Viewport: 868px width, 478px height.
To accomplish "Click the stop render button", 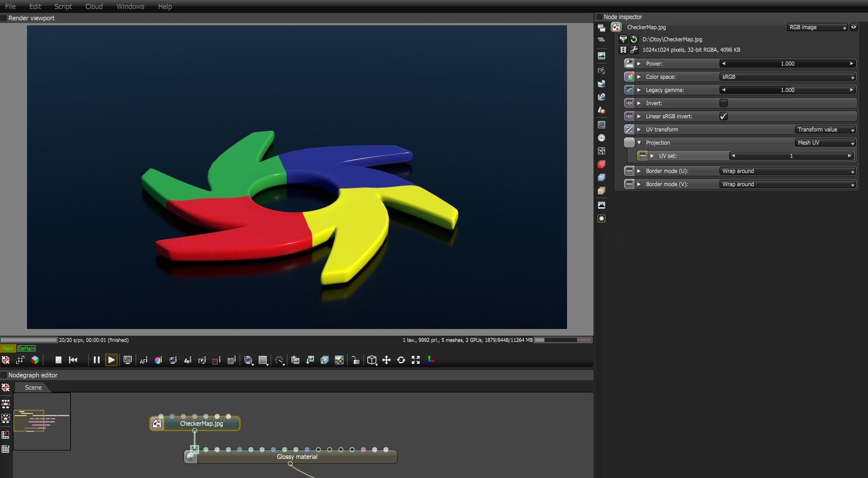I will (x=58, y=360).
